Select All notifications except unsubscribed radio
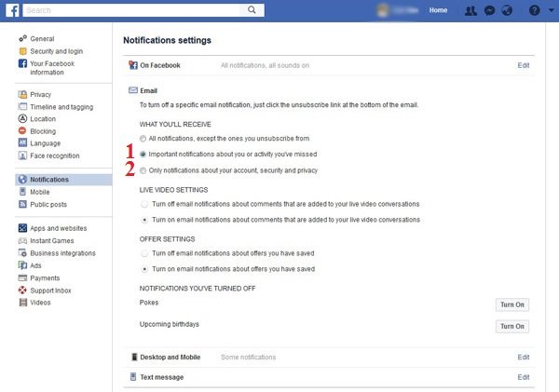This screenshot has height=392, width=559. click(143, 139)
